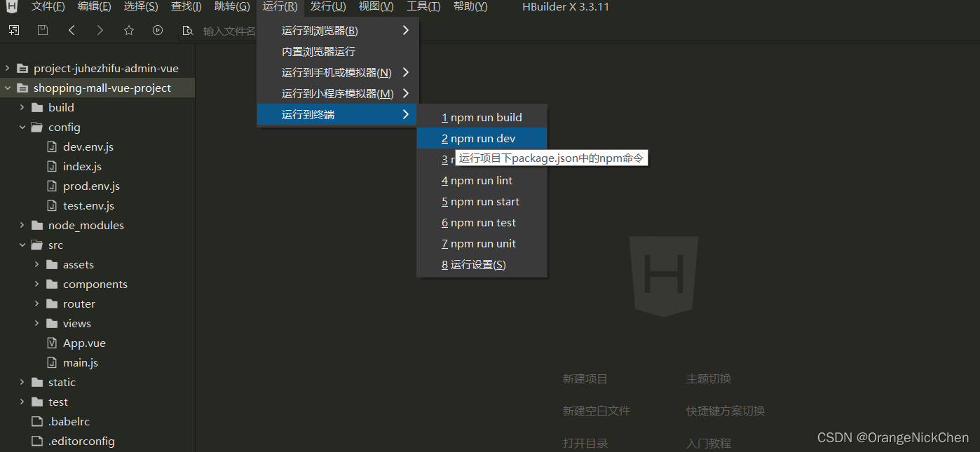Open App.vue file

click(84, 343)
